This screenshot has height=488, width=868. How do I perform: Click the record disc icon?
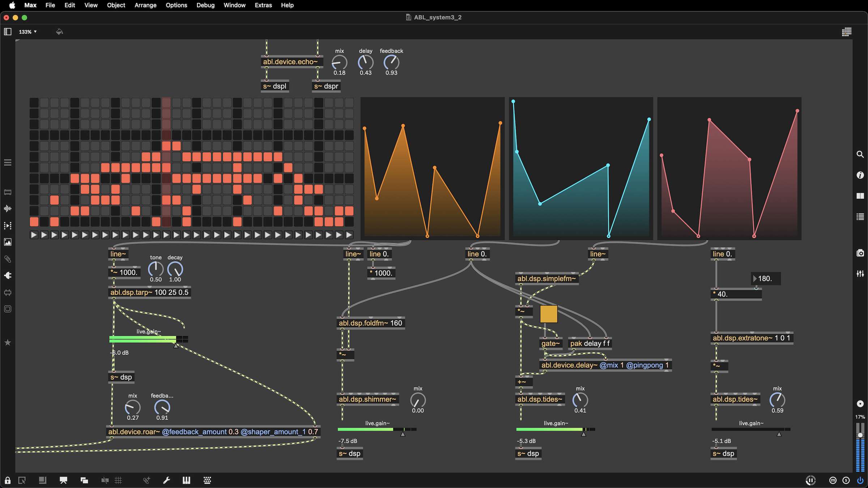[x=860, y=404]
